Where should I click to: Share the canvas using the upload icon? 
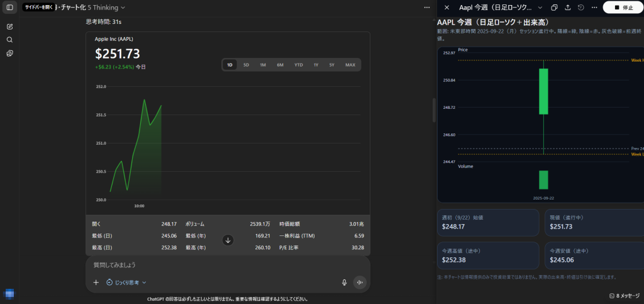pyautogui.click(x=568, y=8)
